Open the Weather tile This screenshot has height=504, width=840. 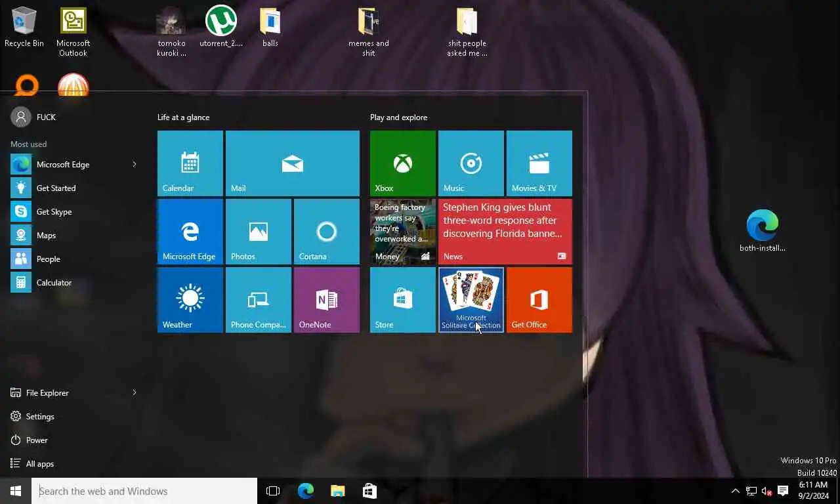click(x=190, y=300)
